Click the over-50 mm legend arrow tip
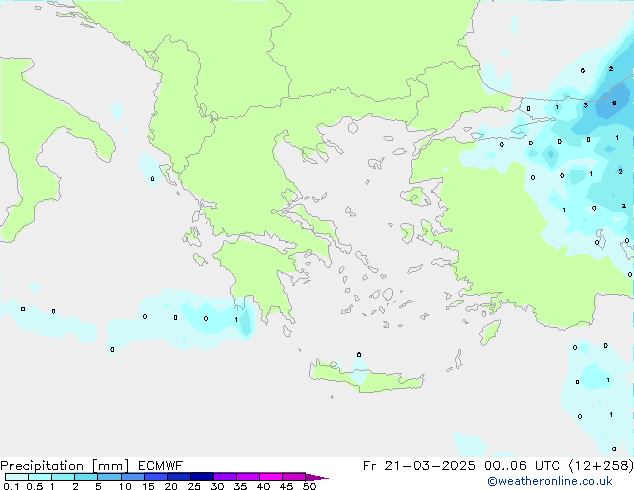This screenshot has height=490, width=634. pos(317,477)
